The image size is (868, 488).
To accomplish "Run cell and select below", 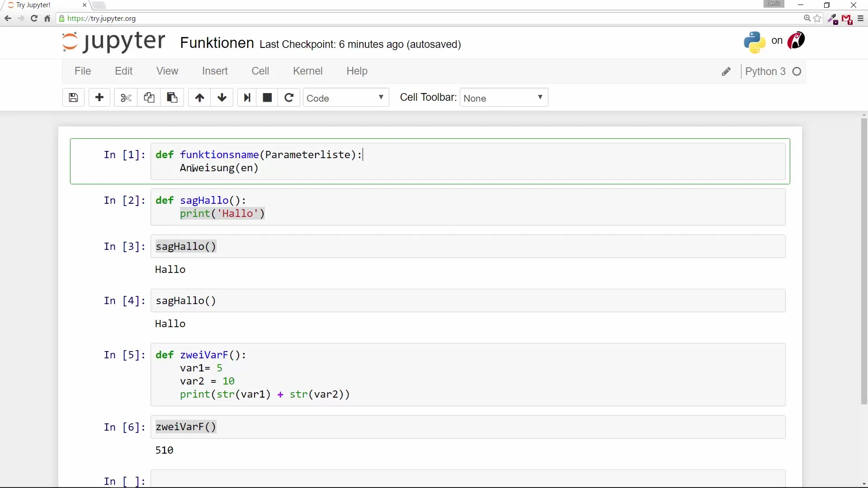I will point(247,98).
